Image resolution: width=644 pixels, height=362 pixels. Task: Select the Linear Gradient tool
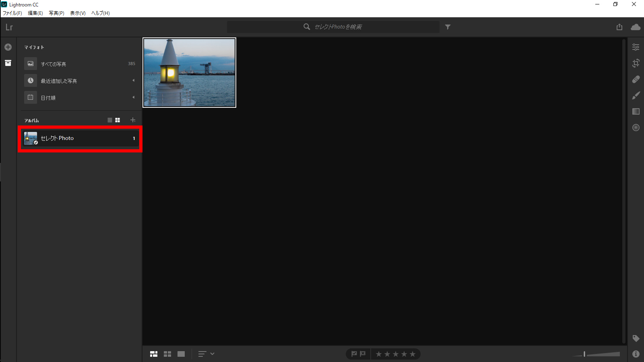[x=636, y=111]
